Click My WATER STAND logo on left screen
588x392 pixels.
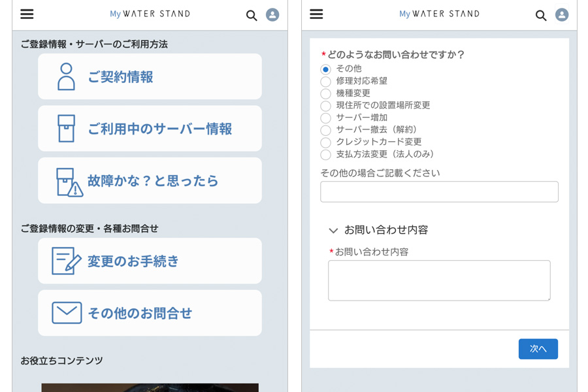click(150, 14)
